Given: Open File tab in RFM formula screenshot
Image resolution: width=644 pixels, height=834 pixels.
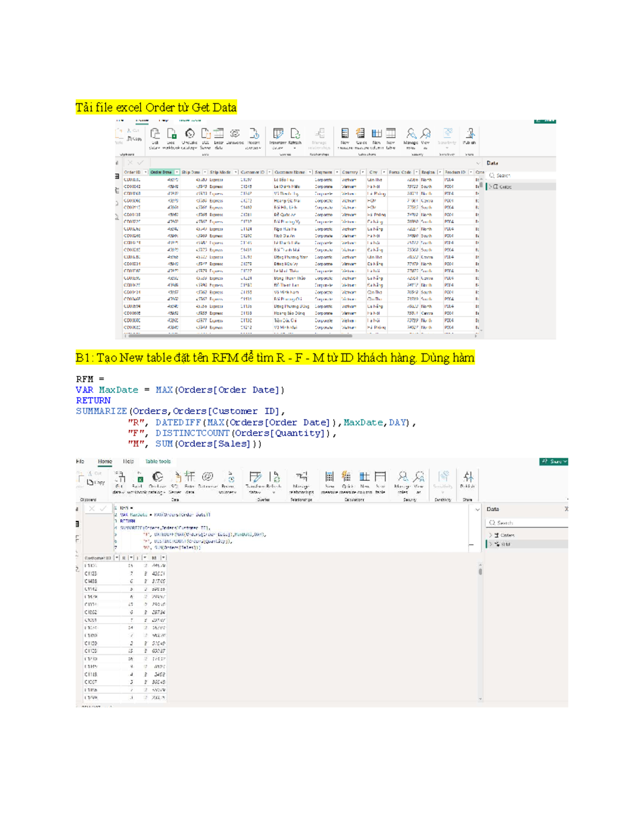Looking at the screenshot, I should click(x=80, y=461).
